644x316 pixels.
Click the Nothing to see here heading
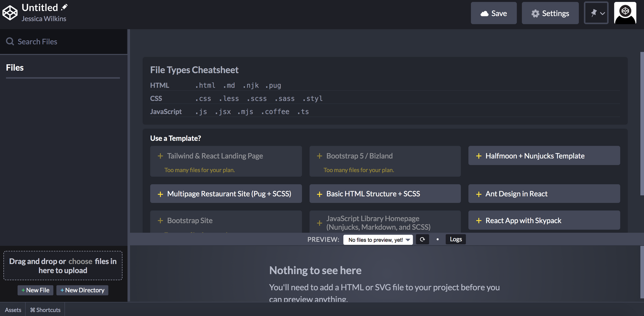tap(315, 270)
